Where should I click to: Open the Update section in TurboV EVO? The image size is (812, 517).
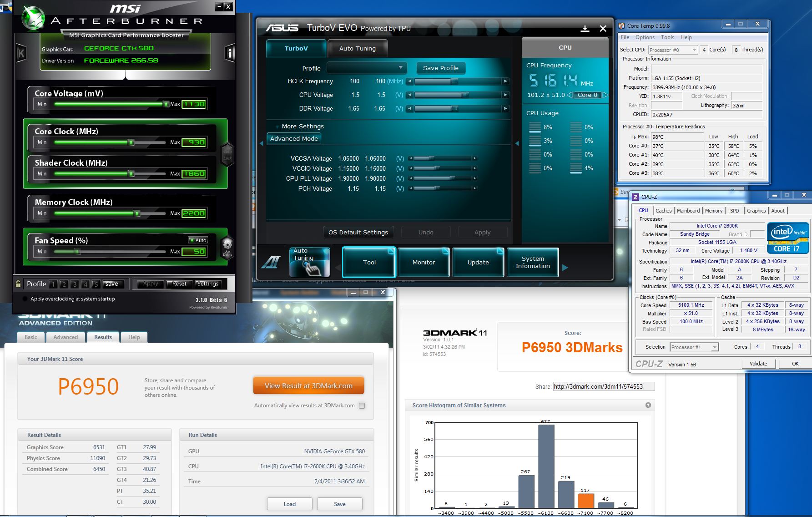tap(478, 262)
